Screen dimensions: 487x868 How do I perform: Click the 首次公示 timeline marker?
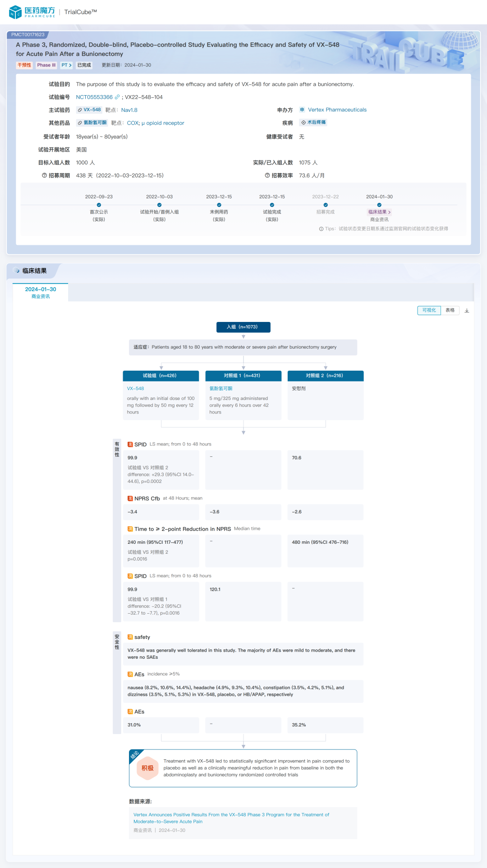(99, 205)
